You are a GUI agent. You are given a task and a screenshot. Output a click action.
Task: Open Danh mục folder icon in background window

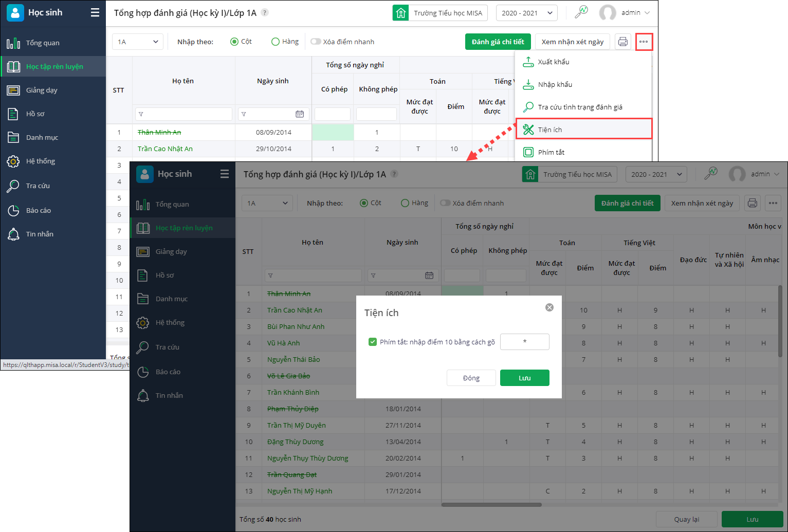[13, 138]
